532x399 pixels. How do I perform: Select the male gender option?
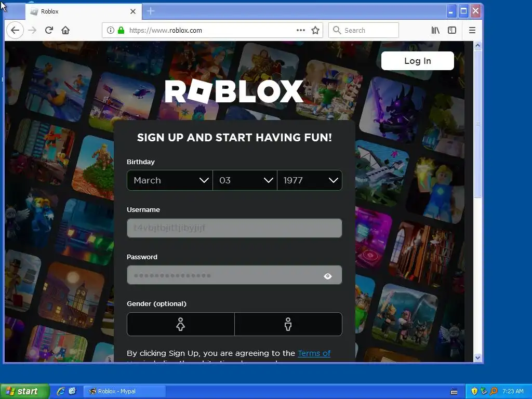(x=288, y=324)
